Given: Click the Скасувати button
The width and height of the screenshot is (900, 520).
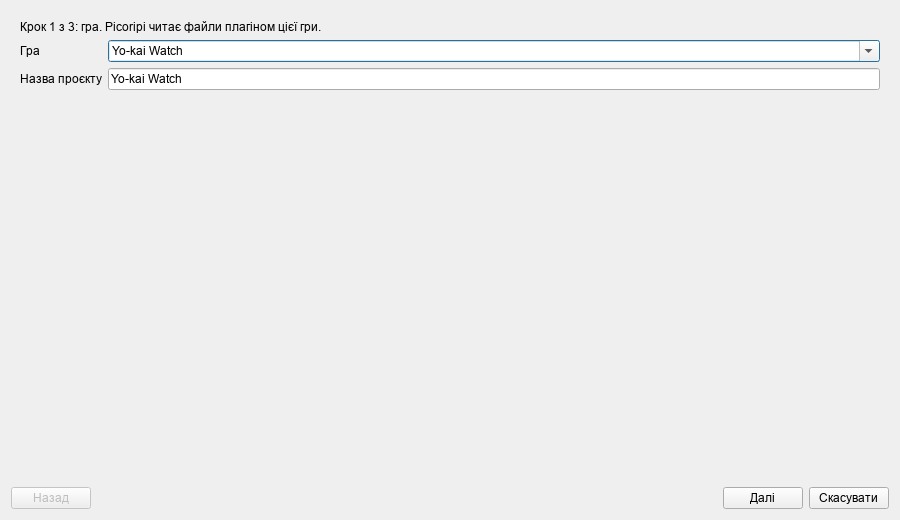Looking at the screenshot, I should click(x=848, y=498).
